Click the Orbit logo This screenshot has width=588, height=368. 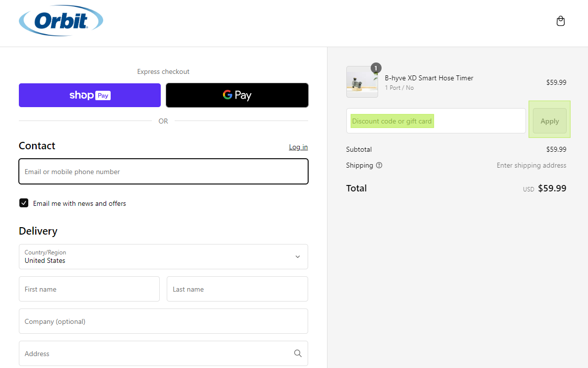61,21
